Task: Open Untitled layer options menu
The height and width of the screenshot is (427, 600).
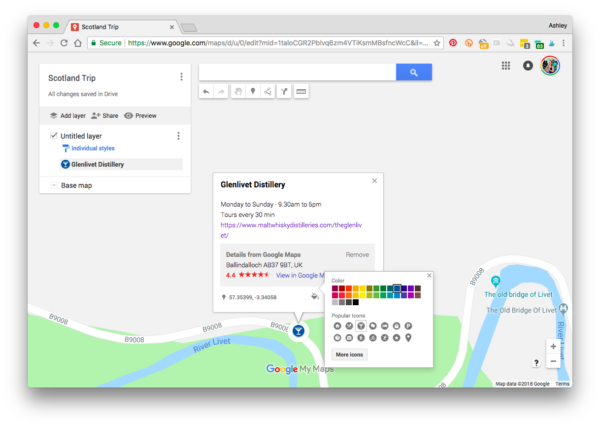Action: (178, 136)
